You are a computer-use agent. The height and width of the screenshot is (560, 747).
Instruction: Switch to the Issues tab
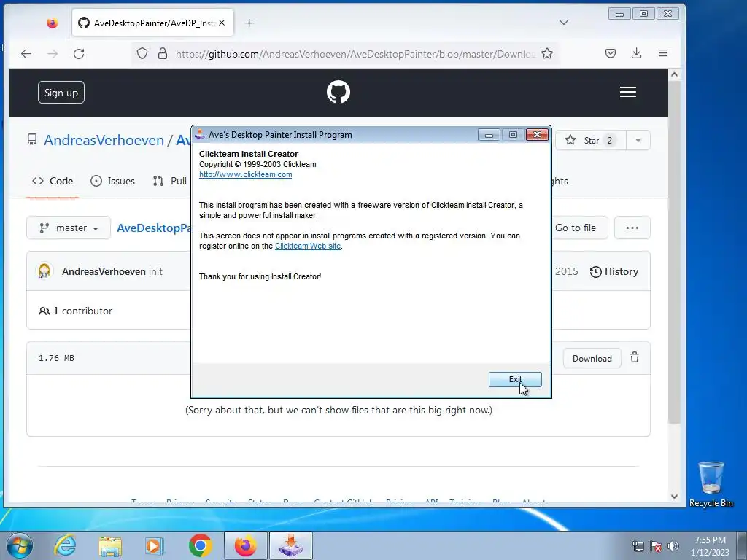tap(113, 181)
